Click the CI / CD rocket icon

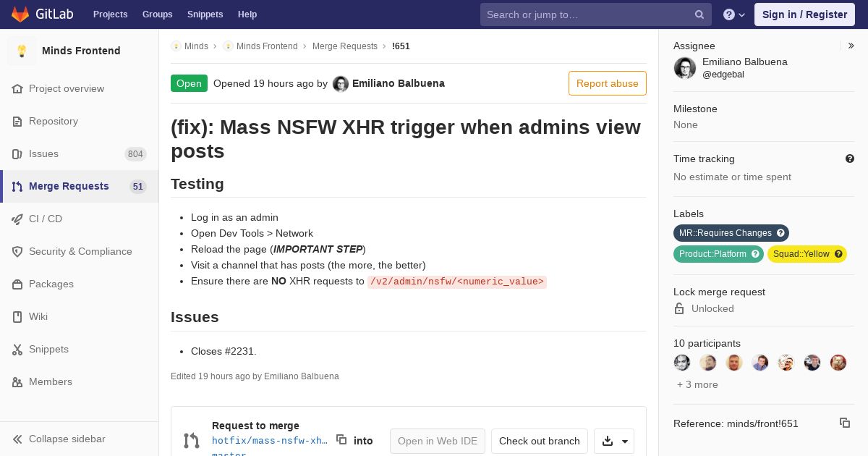[x=17, y=219]
